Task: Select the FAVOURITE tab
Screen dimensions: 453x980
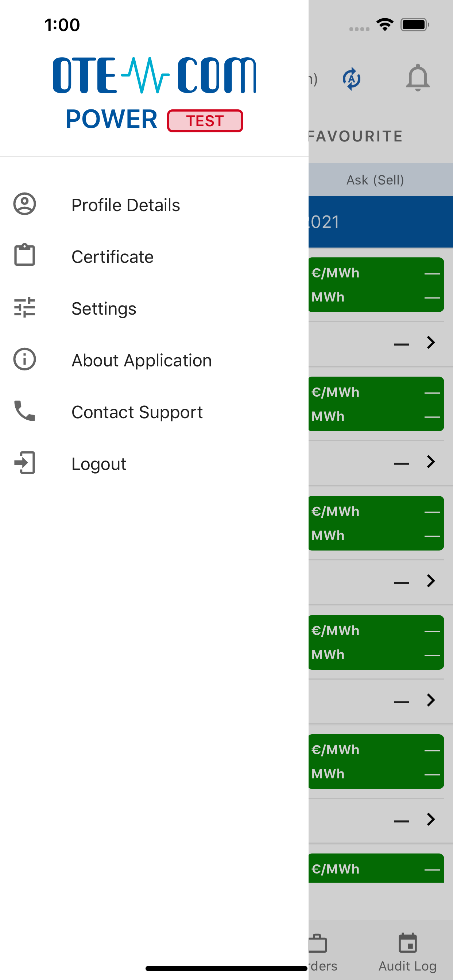Action: [356, 136]
